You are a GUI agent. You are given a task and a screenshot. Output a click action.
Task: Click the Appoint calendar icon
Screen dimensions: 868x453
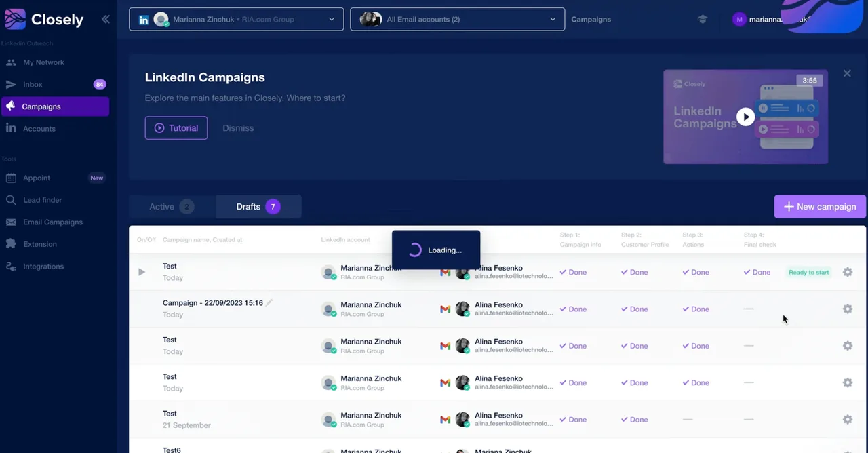click(11, 178)
